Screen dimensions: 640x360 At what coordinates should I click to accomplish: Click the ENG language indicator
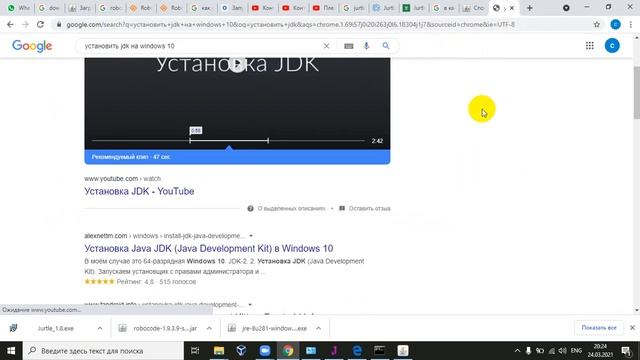pos(576,351)
